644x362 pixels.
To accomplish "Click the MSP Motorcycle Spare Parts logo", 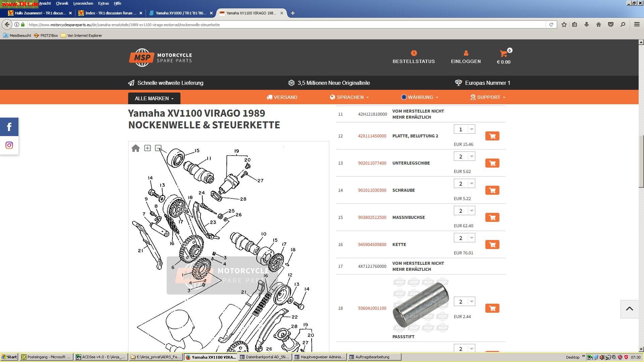I will [160, 58].
